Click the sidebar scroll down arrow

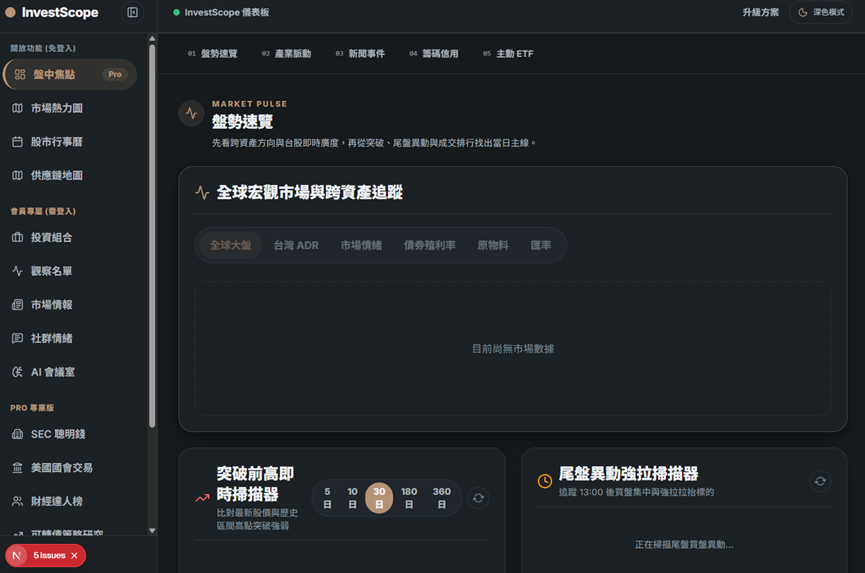(x=152, y=531)
